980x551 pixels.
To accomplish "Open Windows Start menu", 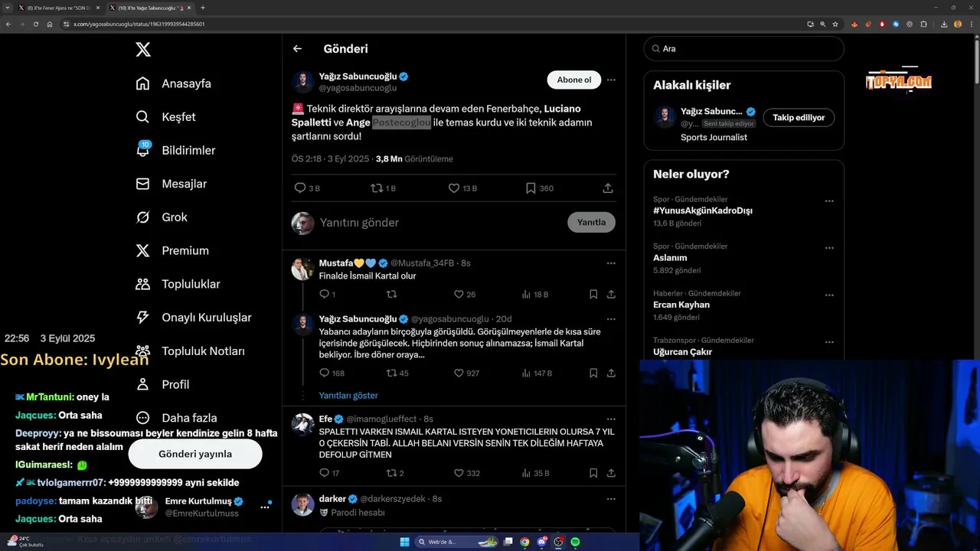I will 405,542.
